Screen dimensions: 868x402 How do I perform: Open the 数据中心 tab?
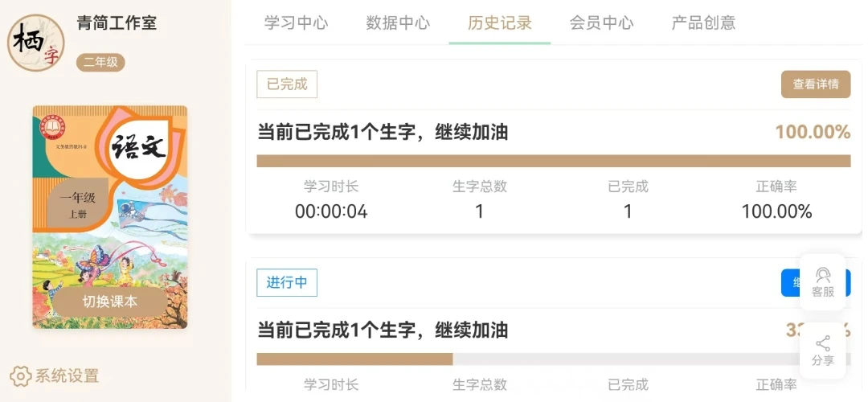point(398,23)
